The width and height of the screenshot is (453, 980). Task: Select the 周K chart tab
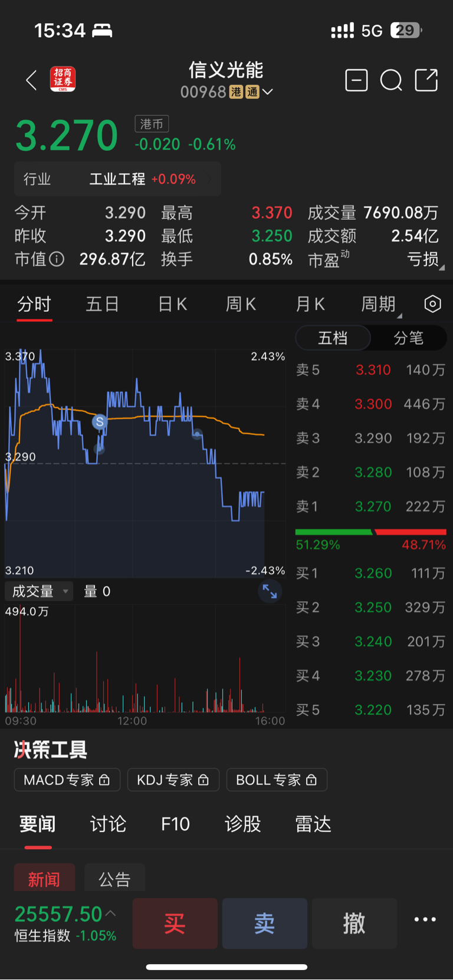[x=241, y=304]
